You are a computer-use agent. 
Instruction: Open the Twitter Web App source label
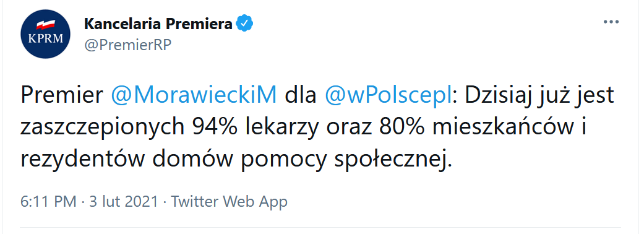pyautogui.click(x=229, y=202)
